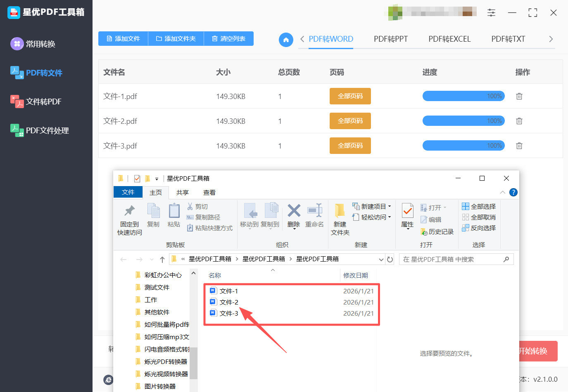The height and width of the screenshot is (392, 568).
Task: Expand the address bar history dropdown
Action: [x=381, y=259]
